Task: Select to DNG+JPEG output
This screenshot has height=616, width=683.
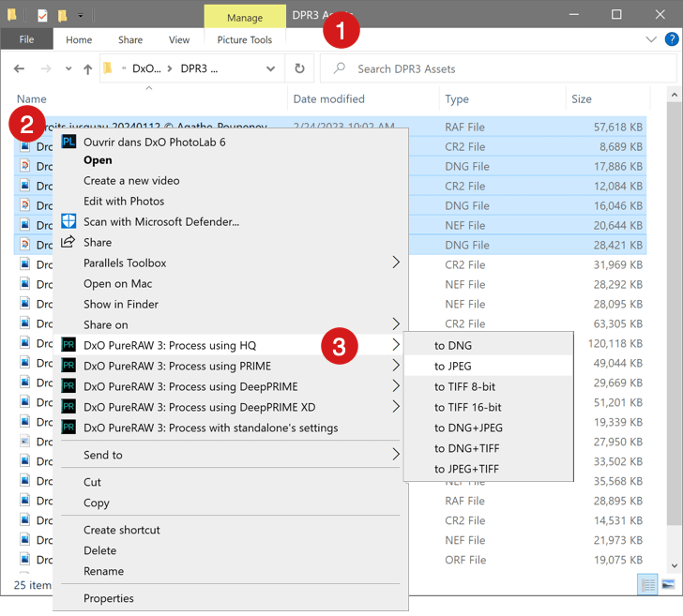Action: [488, 428]
